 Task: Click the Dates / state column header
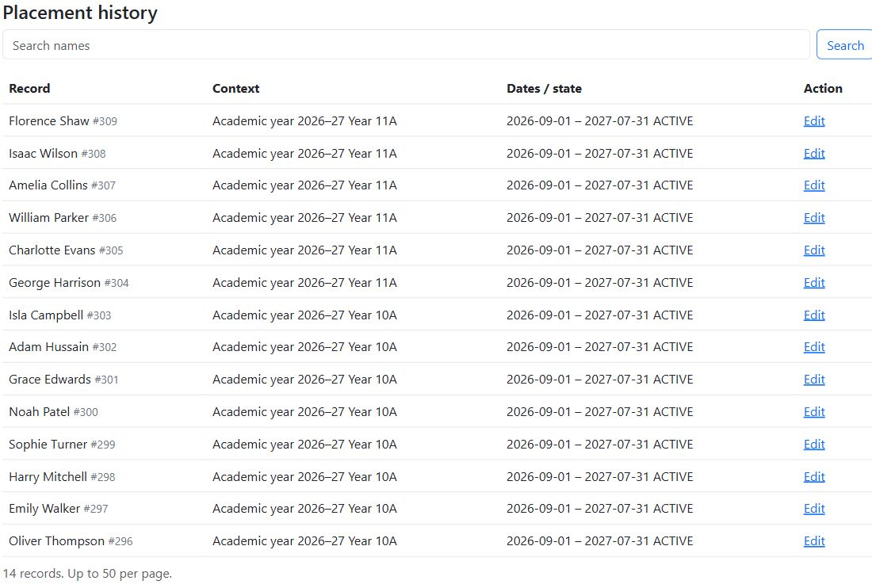coord(544,89)
